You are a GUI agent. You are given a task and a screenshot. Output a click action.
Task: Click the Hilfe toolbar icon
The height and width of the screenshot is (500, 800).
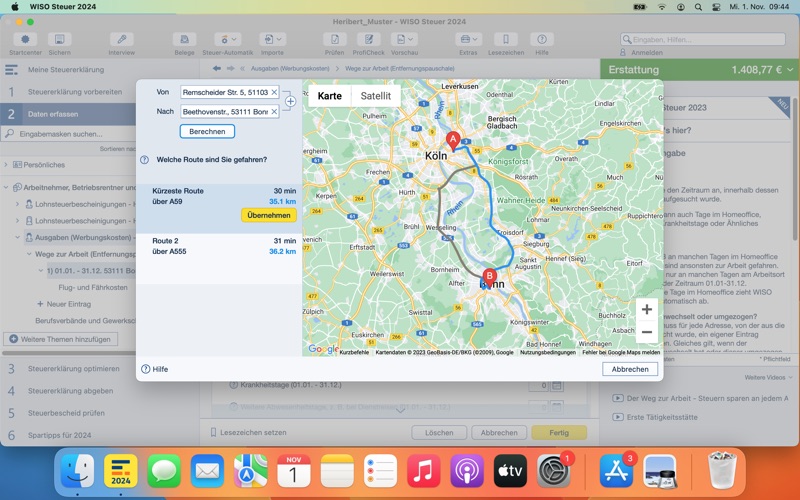[542, 39]
